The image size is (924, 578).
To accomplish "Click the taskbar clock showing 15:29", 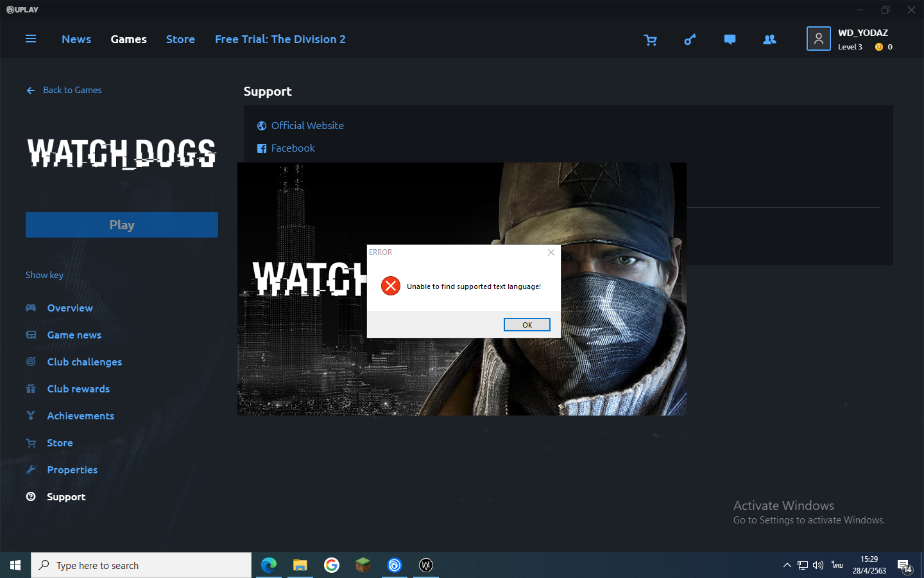I will pos(869,559).
